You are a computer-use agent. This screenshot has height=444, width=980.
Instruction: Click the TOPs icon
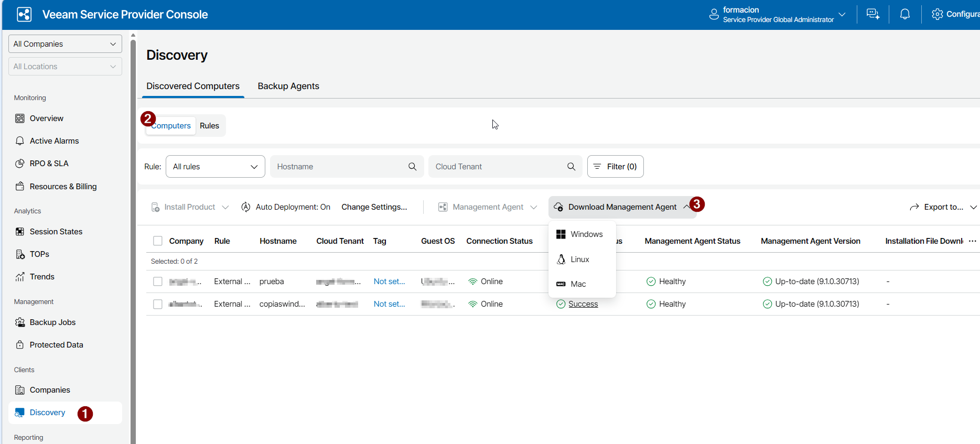[20, 254]
